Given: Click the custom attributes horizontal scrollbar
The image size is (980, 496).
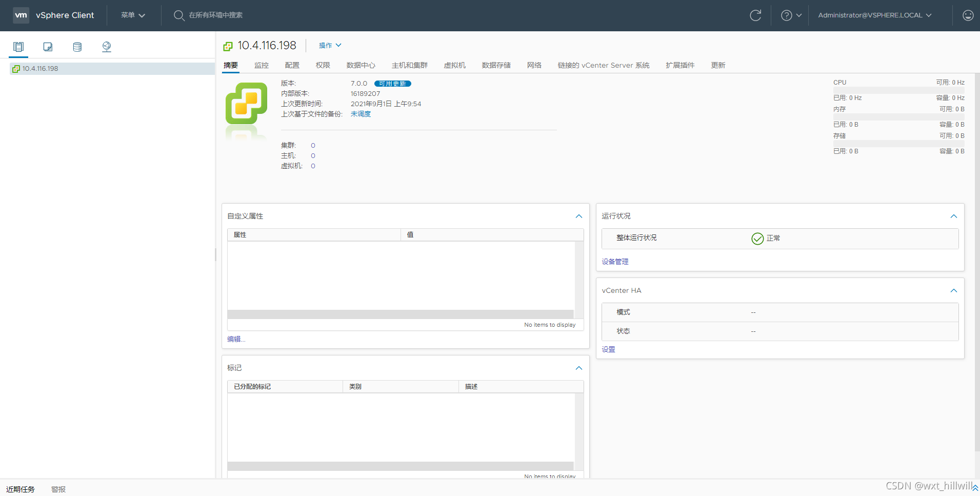Looking at the screenshot, I should (401, 314).
